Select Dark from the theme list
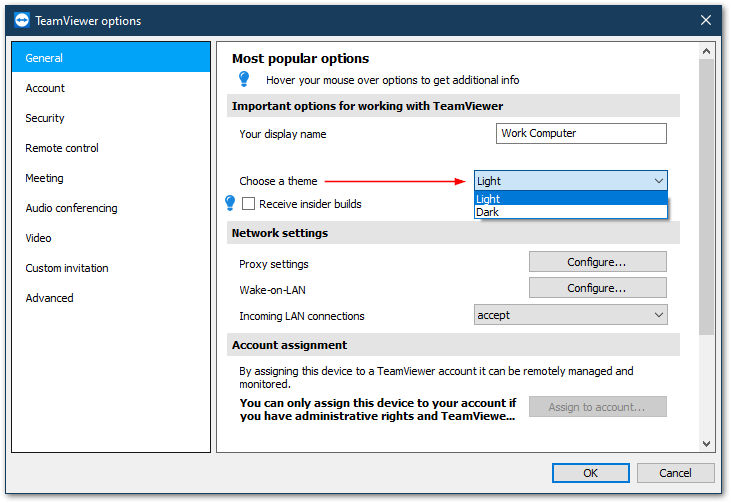Image resolution: width=731 pixels, height=503 pixels. [571, 212]
